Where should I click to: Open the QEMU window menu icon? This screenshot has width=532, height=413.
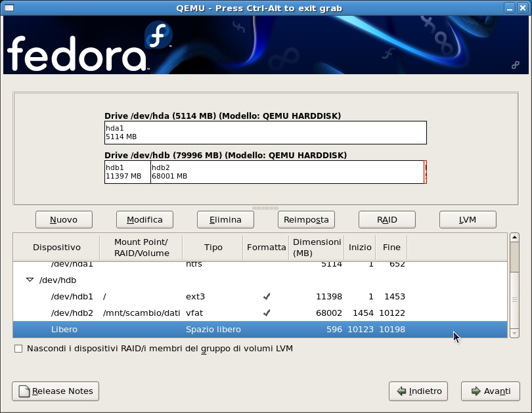9,8
